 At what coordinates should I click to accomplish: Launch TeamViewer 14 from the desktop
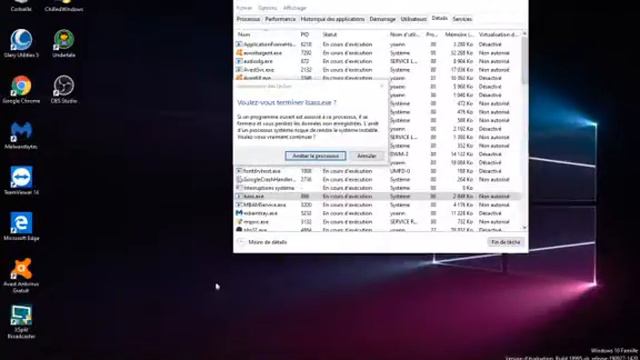(x=21, y=181)
